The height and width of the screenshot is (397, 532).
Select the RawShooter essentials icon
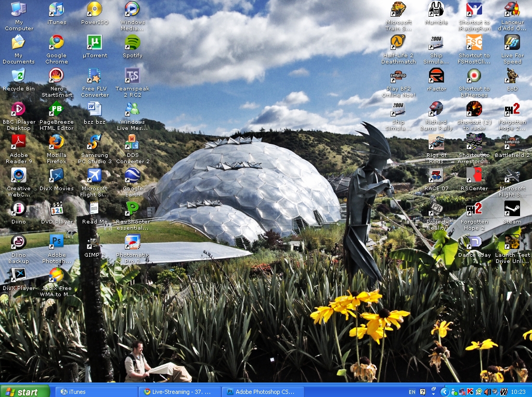click(x=132, y=209)
